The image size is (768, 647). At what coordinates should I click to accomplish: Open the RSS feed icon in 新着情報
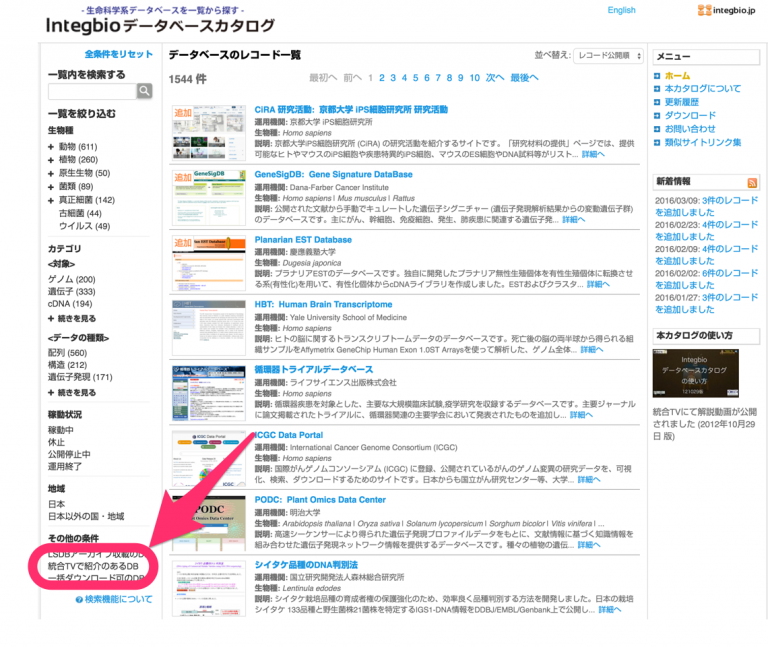coord(752,183)
